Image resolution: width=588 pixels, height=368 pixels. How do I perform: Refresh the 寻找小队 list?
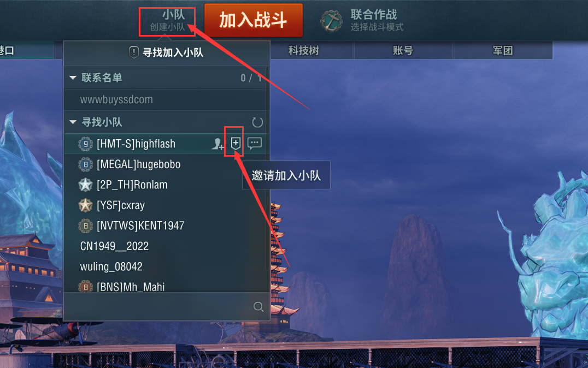pyautogui.click(x=257, y=122)
